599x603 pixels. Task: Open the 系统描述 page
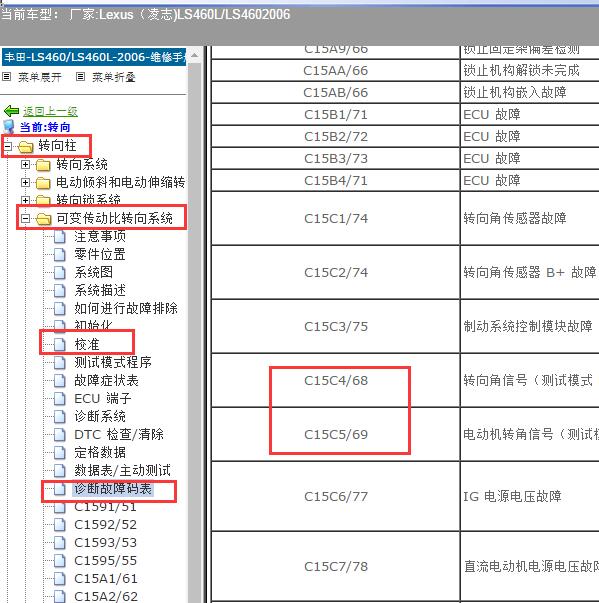100,290
